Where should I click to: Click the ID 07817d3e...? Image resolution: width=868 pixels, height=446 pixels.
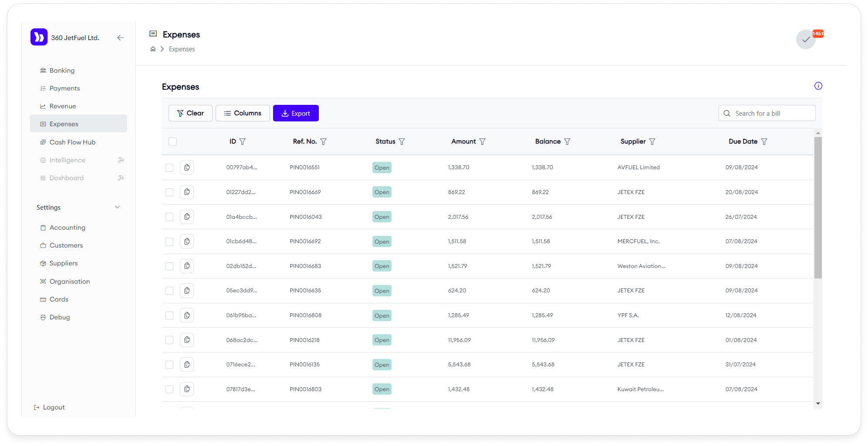point(241,389)
